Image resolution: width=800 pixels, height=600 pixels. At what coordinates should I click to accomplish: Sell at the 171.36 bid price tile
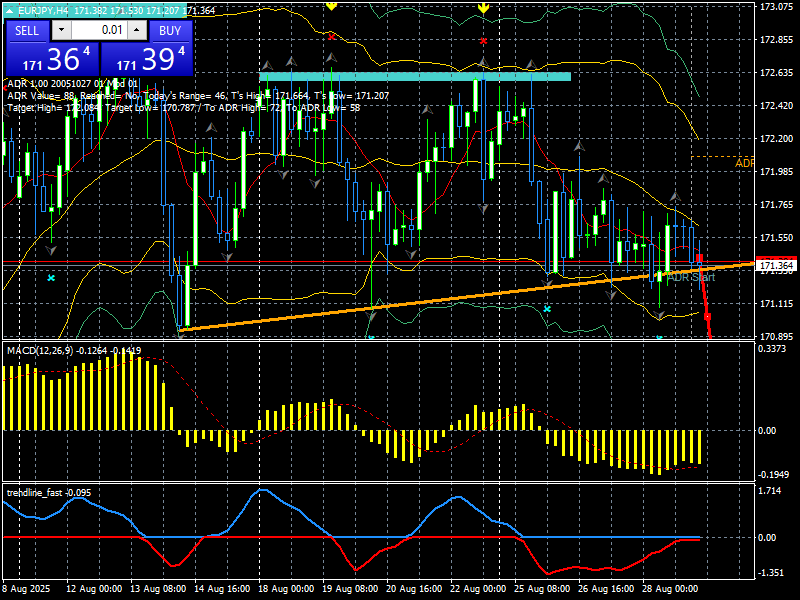pos(53,59)
